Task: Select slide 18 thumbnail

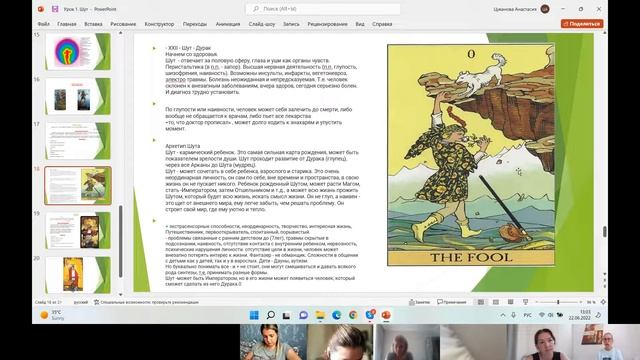Action: (x=78, y=185)
